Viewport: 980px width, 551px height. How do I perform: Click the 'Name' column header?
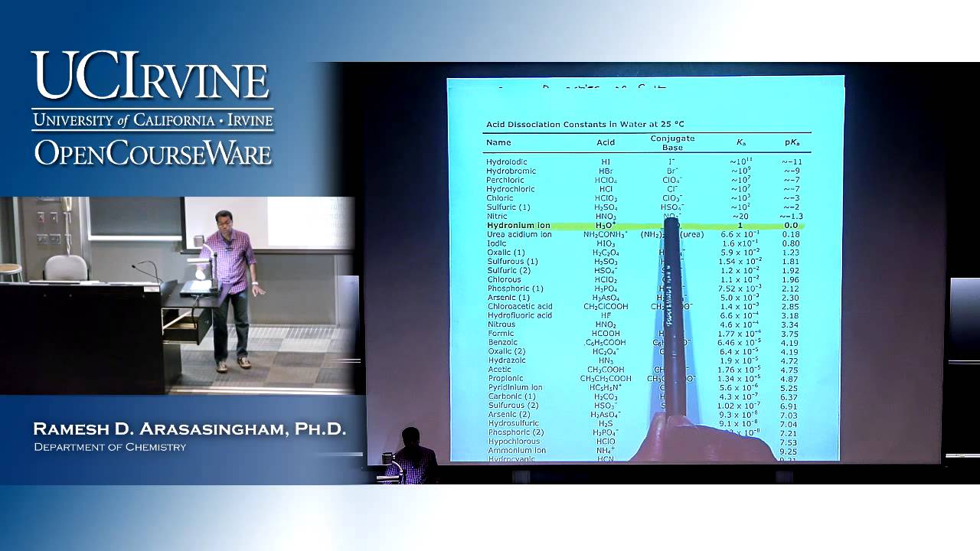(x=498, y=142)
